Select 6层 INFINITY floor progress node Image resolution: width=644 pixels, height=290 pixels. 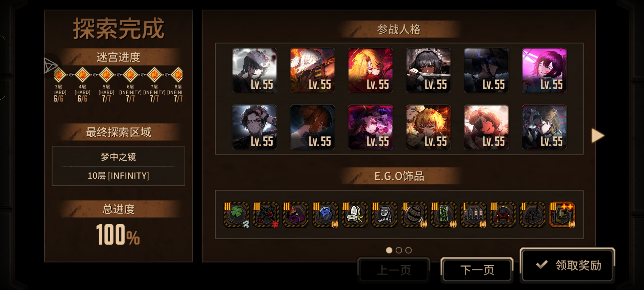pyautogui.click(x=130, y=75)
